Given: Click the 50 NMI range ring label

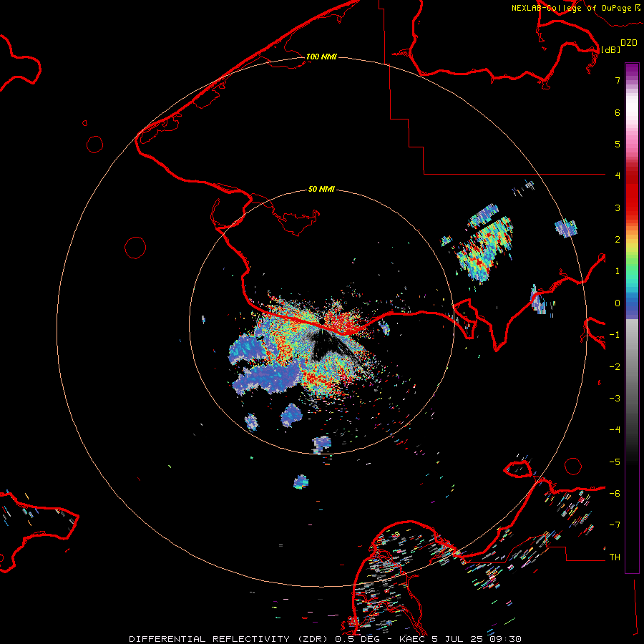Looking at the screenshot, I should [x=321, y=189].
